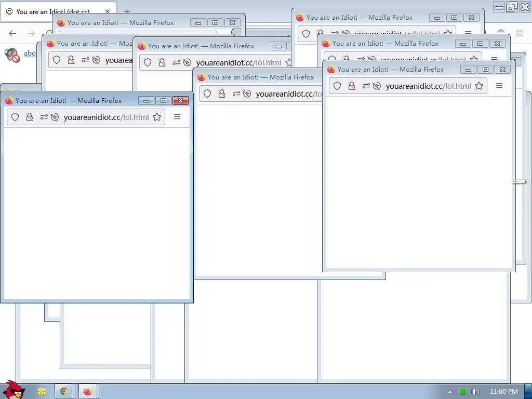
Task: Click insecure-connection lock icon in active red-close popup
Action: 30,117
